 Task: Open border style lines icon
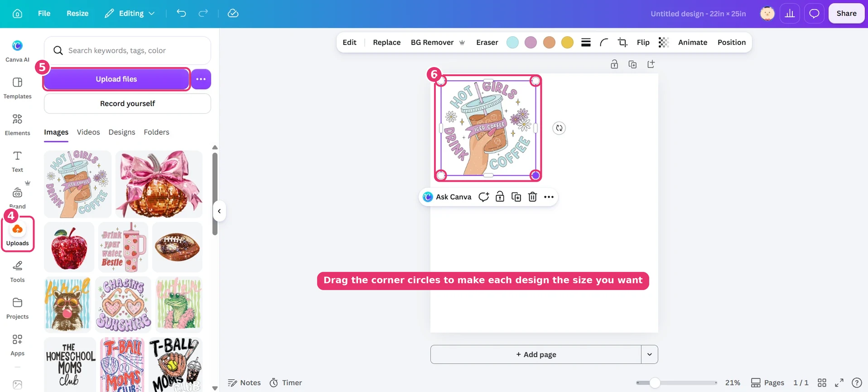[586, 42]
